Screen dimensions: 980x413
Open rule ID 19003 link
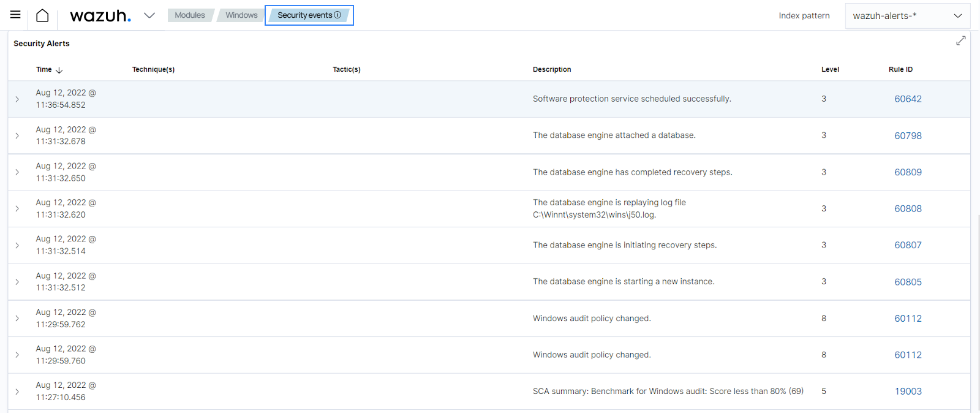pyautogui.click(x=908, y=391)
